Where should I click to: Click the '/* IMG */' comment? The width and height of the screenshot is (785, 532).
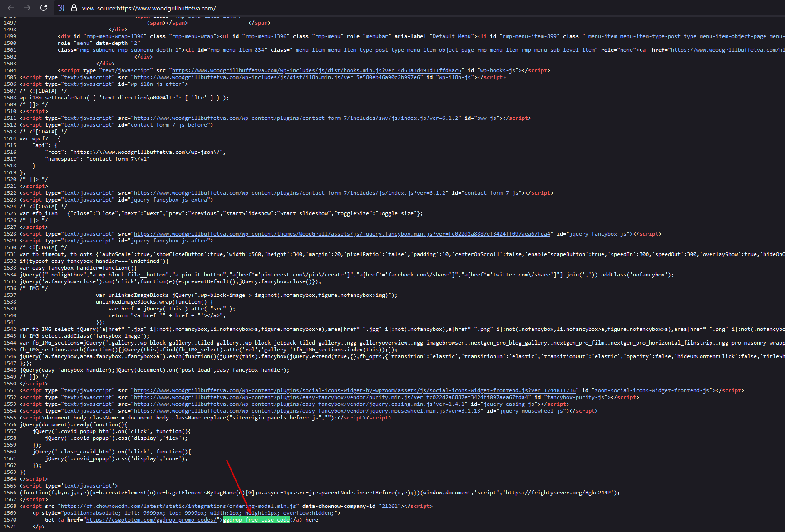coord(34,288)
